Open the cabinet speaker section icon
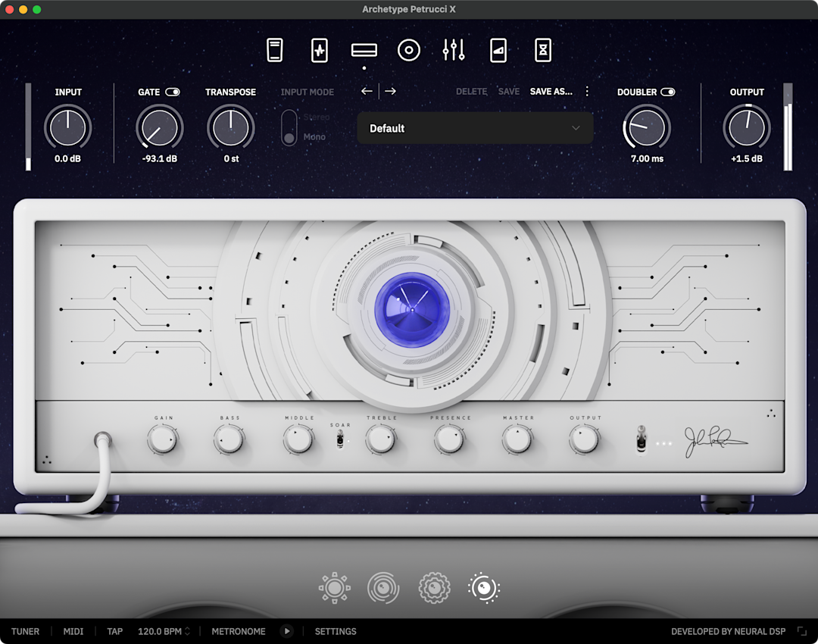818x644 pixels. [409, 50]
